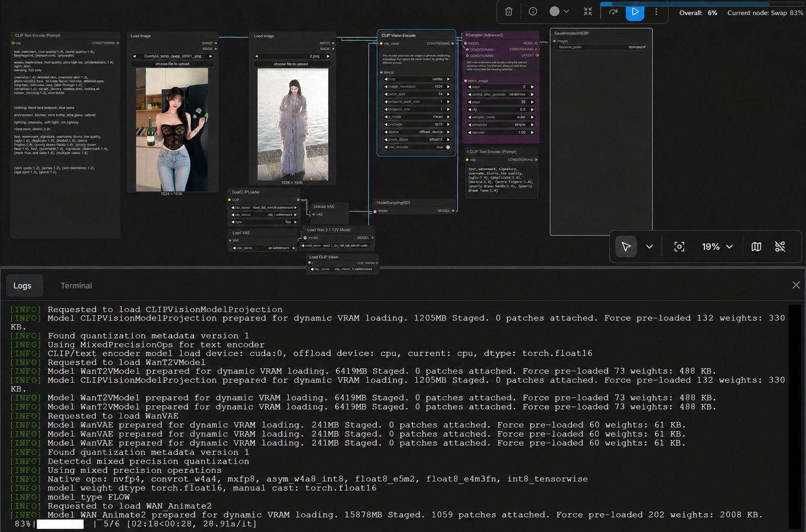This screenshot has height=532, width=806.
Task: Run the workflow with blue play button
Action: coord(635,11)
